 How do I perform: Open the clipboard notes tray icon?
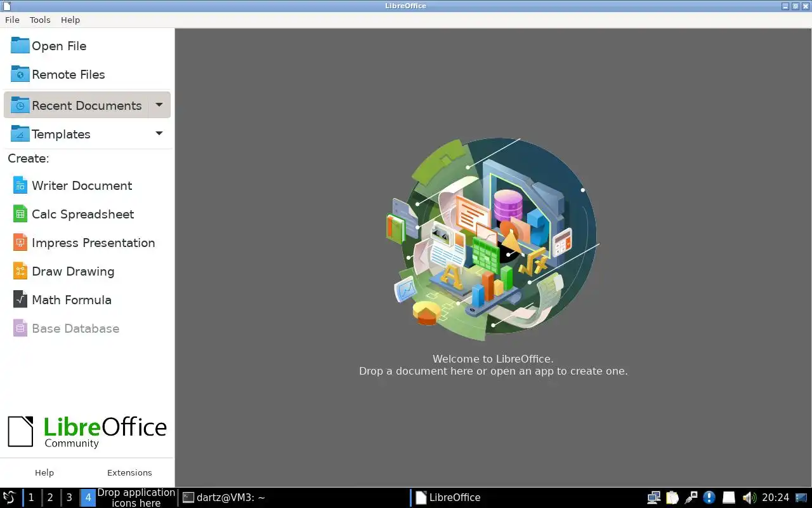coord(672,498)
